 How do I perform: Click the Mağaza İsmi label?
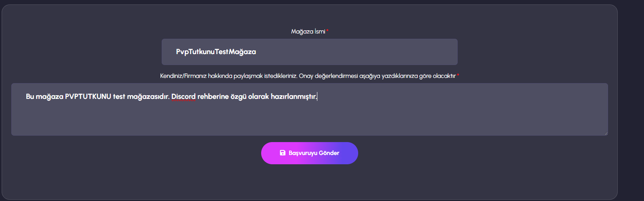click(308, 31)
